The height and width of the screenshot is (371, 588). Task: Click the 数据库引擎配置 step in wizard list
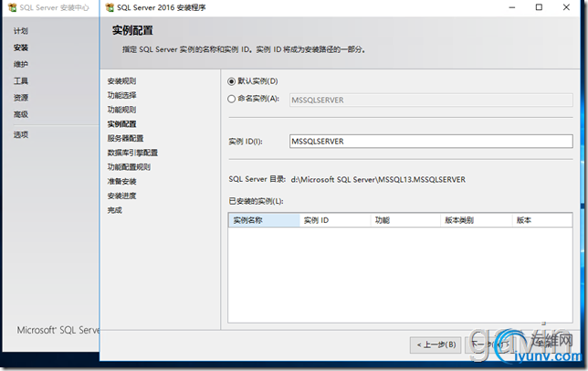click(x=132, y=153)
